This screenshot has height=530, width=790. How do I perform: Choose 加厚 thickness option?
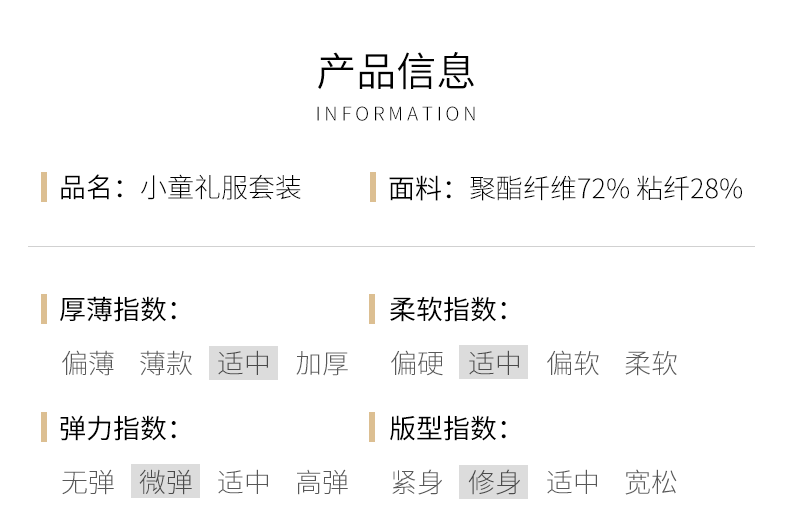[322, 363]
